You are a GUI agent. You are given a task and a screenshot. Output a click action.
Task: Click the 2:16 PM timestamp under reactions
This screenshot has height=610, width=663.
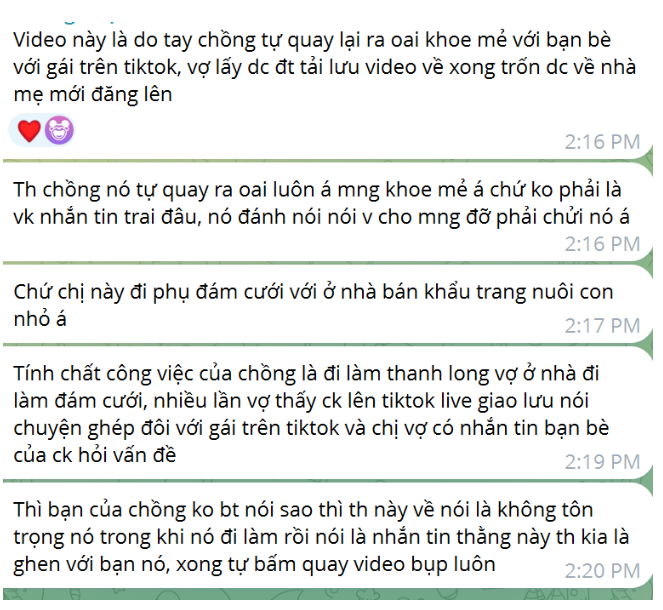[603, 142]
